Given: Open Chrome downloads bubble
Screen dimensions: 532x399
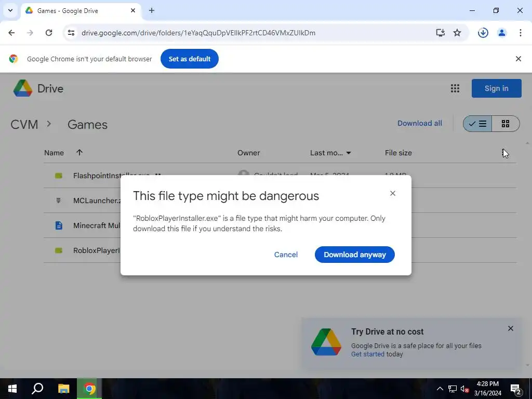Looking at the screenshot, I should point(483,33).
